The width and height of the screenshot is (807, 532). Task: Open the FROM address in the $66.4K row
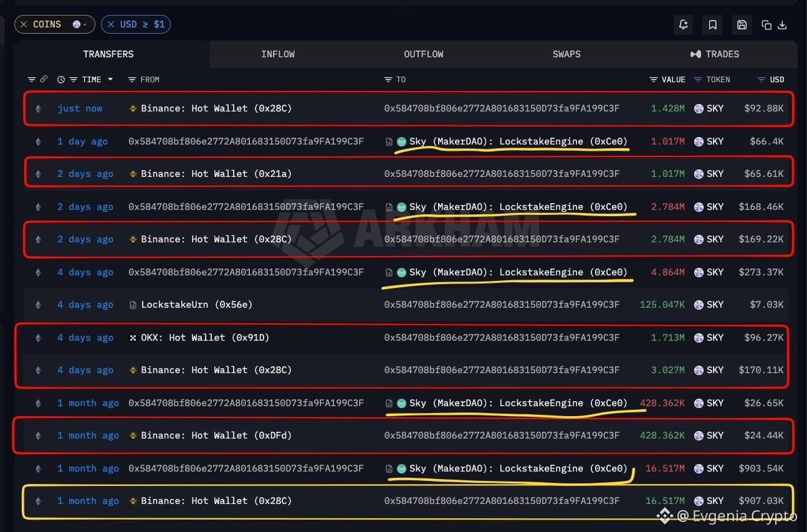tap(246, 141)
